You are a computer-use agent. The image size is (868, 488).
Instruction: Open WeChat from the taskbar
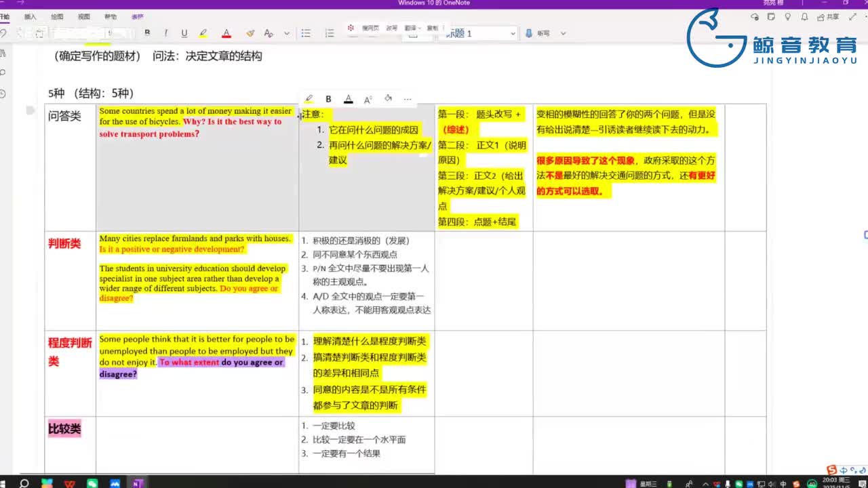coord(92,483)
